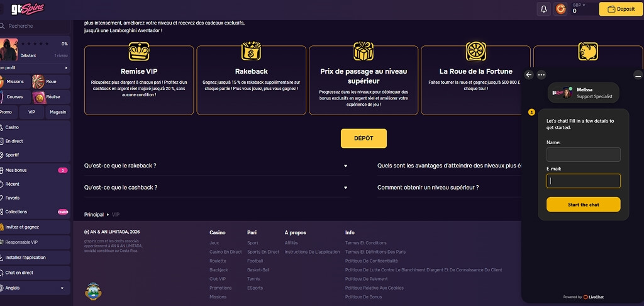The width and height of the screenshot is (644, 306).
Task: Click the Rakeback money bag icon
Action: pyautogui.click(x=251, y=51)
